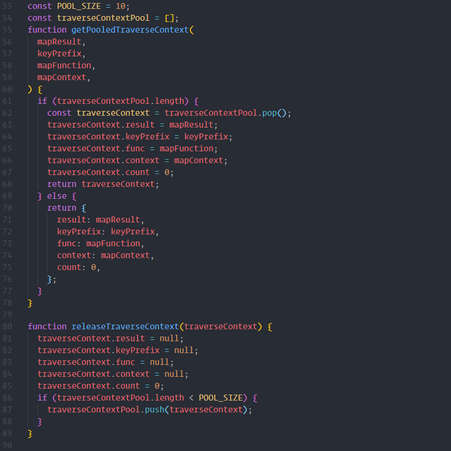Click the POOL_SIZE constant declaration on line 53

[79, 6]
